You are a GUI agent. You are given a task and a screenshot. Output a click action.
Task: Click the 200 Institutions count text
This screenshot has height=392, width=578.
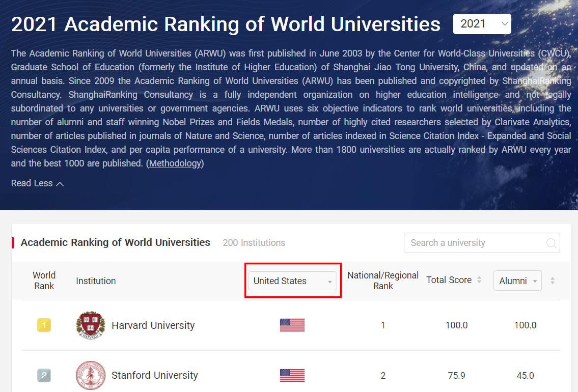(254, 243)
